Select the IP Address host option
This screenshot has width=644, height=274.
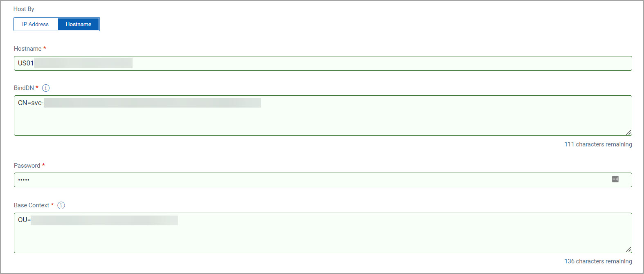(35, 24)
